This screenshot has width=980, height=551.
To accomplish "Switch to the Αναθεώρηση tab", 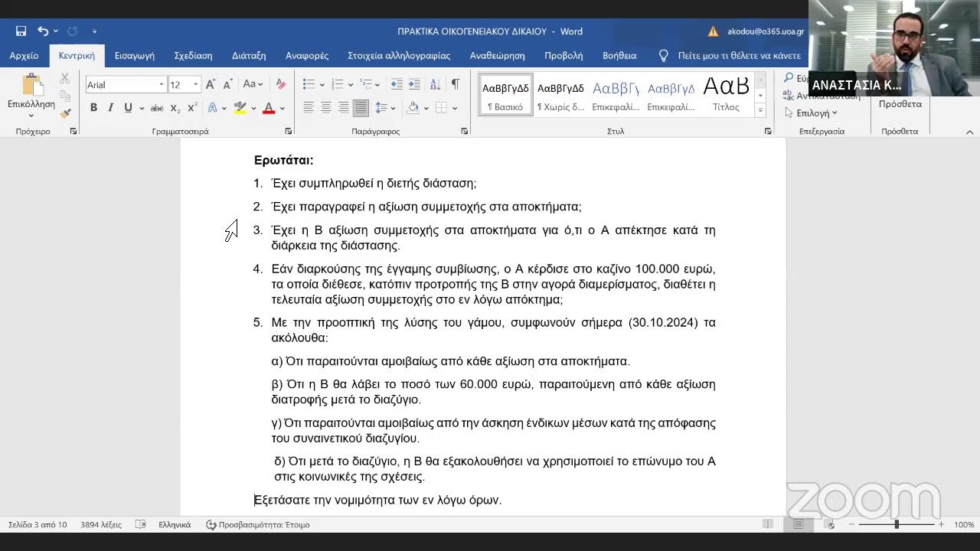I will point(498,56).
